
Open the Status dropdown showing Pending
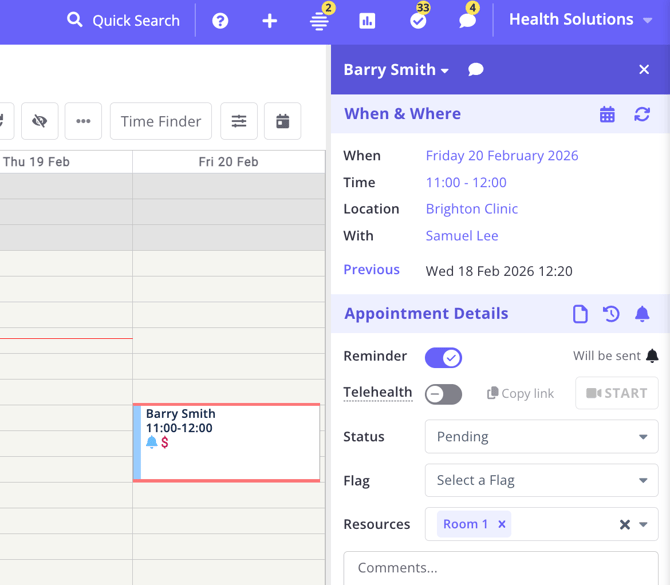[x=541, y=437]
